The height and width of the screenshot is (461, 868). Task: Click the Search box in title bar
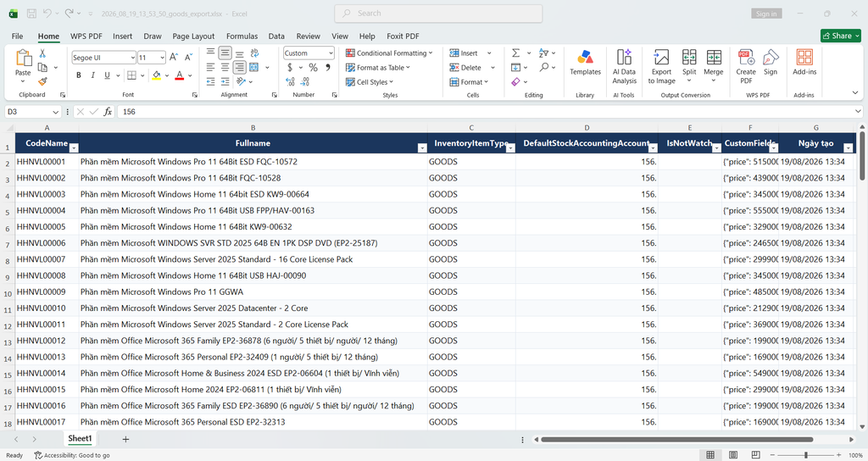click(x=438, y=14)
